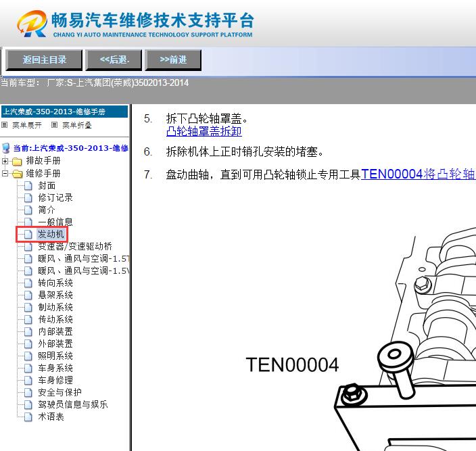Open the 内部装置 entry
The width and height of the screenshot is (476, 451).
55,331
